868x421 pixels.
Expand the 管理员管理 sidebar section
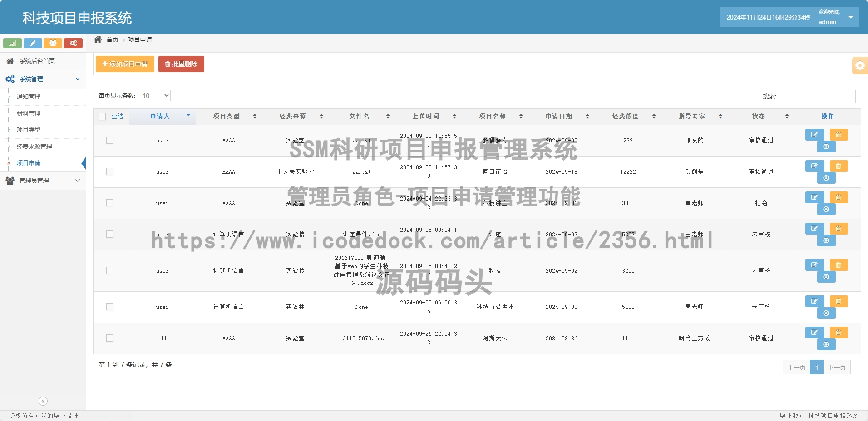point(43,181)
